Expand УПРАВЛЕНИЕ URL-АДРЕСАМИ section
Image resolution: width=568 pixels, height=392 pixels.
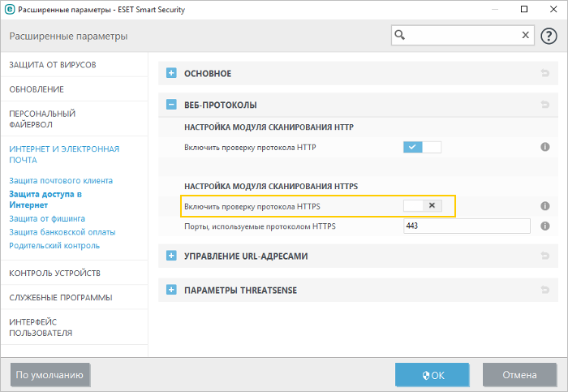[x=171, y=256]
